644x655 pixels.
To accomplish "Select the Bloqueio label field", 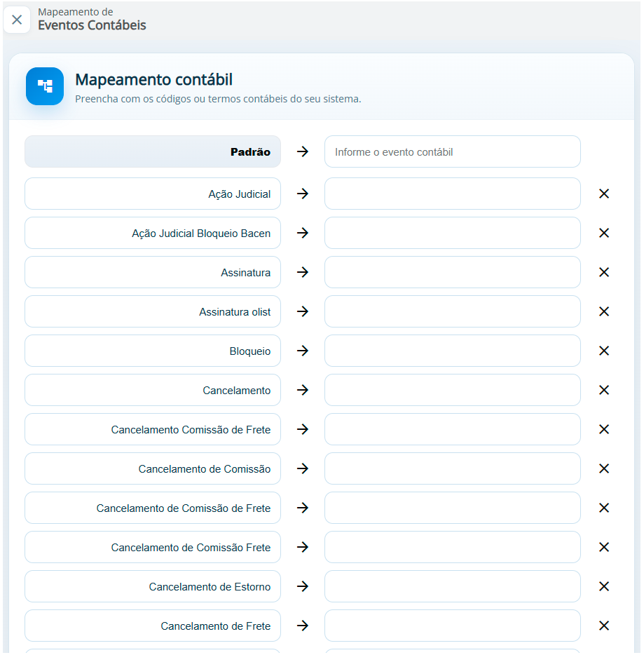I will (x=153, y=351).
